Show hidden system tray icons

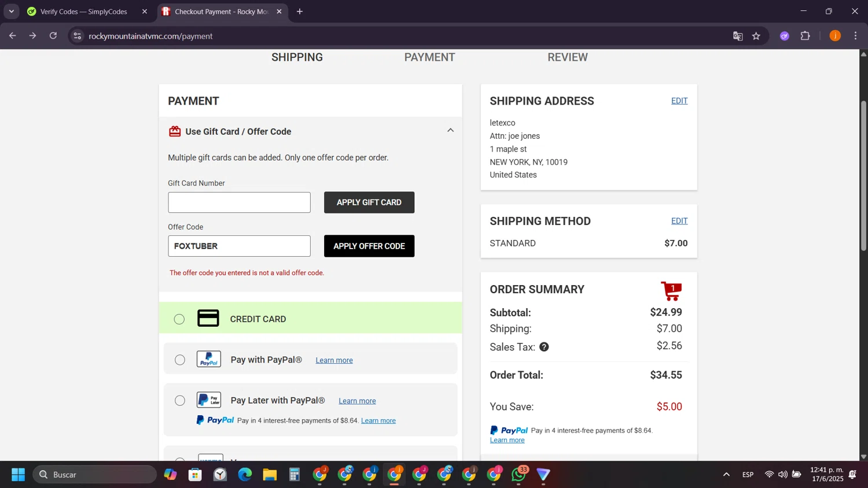coord(726,475)
